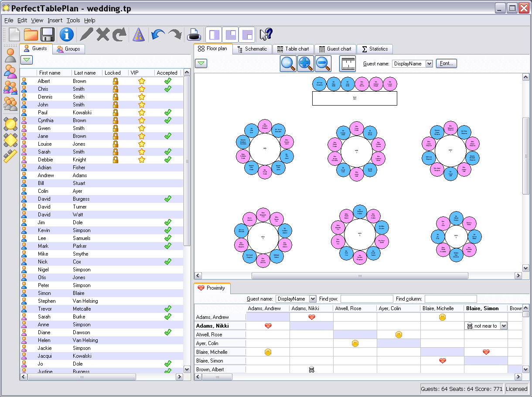Redo with the gray right arrow

coord(175,34)
